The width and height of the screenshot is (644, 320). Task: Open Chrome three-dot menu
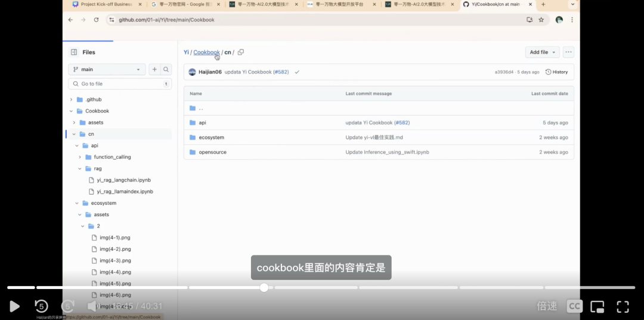(x=572, y=20)
